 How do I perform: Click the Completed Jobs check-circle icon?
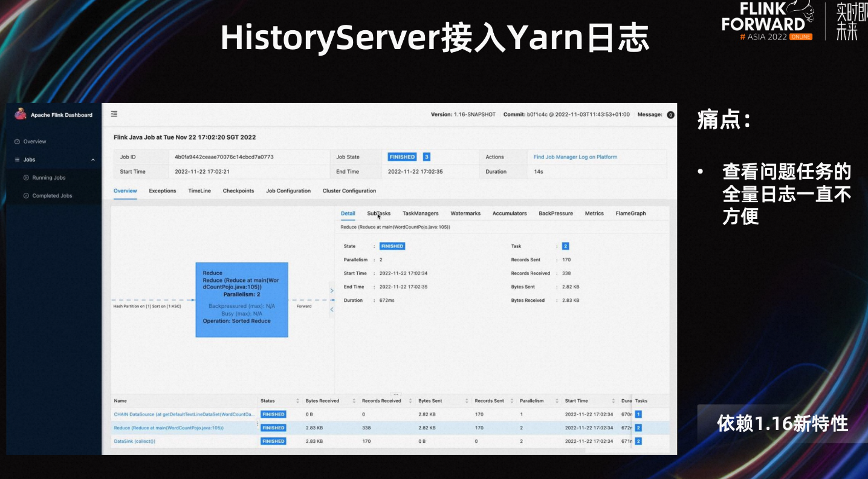coord(26,196)
